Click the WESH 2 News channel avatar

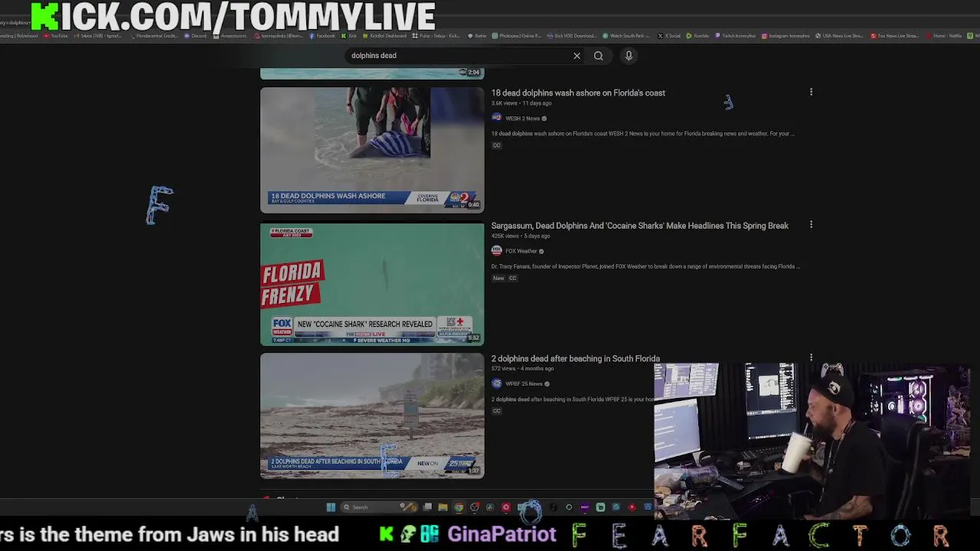(496, 118)
